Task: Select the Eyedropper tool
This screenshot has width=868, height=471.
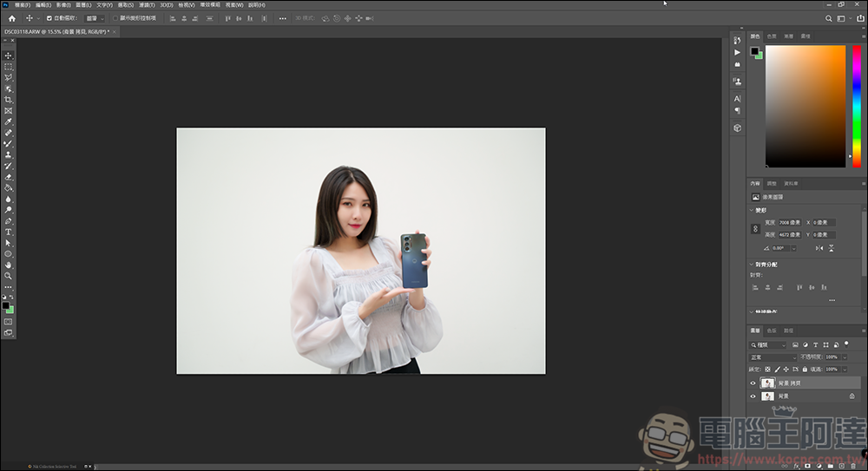Action: click(x=9, y=121)
